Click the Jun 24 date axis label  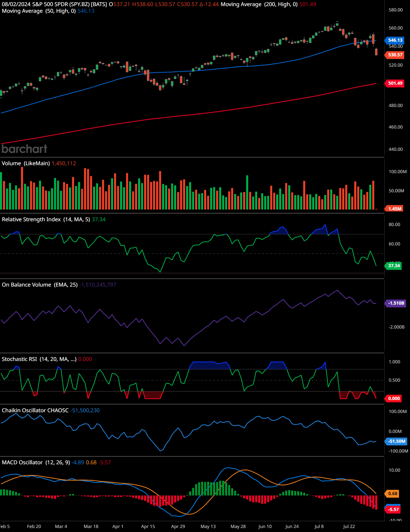[292, 526]
